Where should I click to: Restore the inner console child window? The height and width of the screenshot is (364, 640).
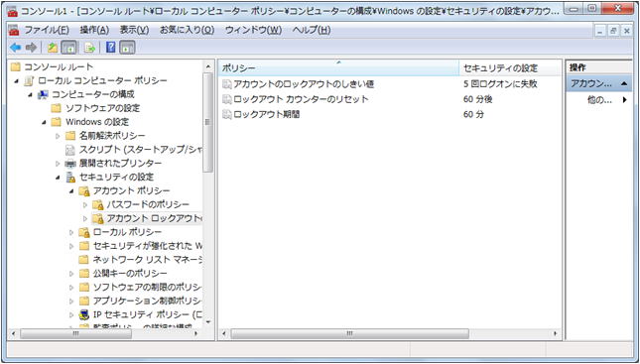(613, 31)
